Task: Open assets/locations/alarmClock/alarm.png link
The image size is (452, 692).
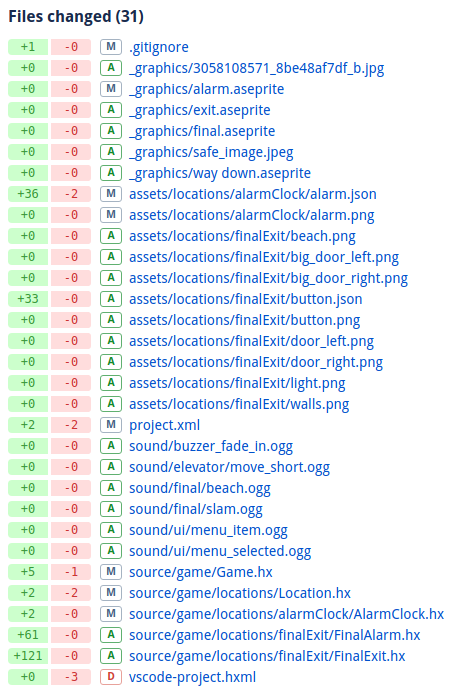Action: [252, 215]
